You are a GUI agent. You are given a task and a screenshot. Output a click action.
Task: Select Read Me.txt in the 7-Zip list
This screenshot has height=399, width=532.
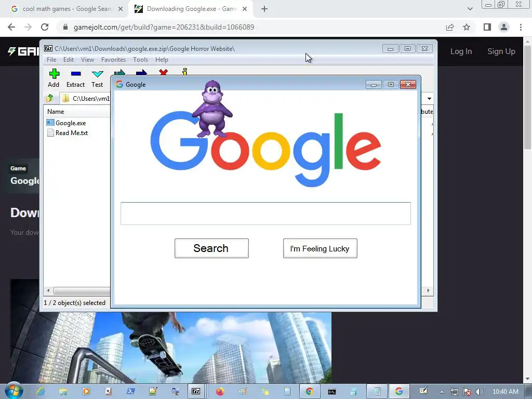tap(72, 133)
